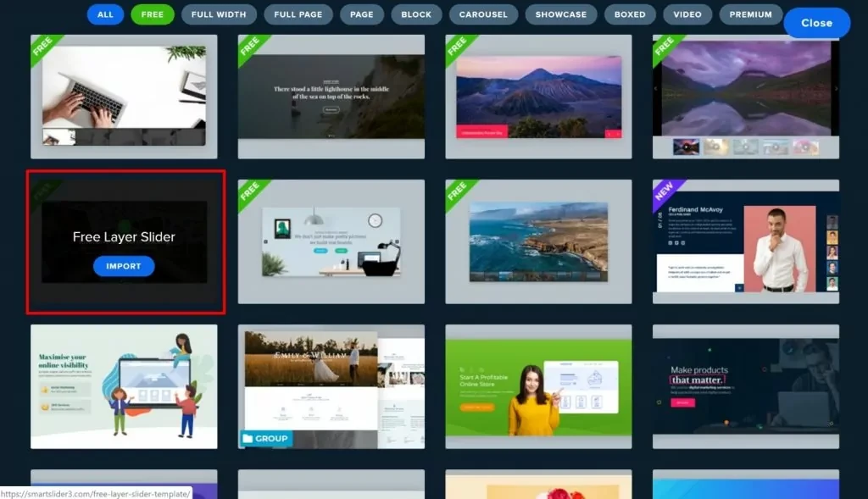Open the Maximise your online visibility template
Image resolution: width=868 pixels, height=499 pixels.
(x=124, y=386)
